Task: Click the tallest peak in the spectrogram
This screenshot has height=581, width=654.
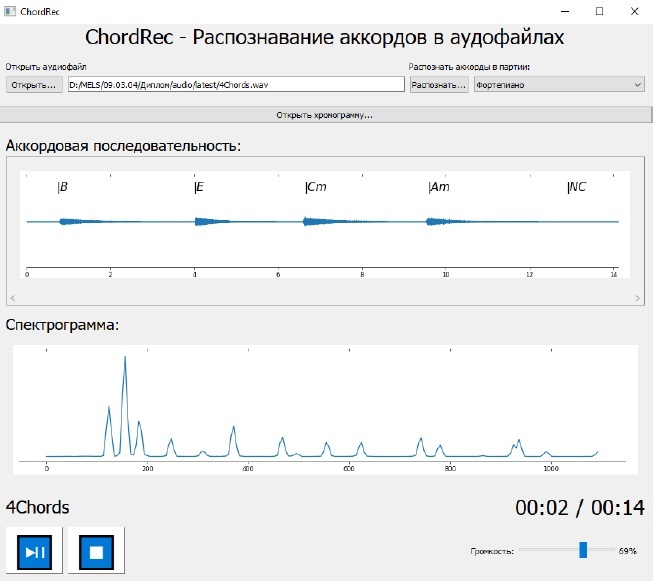Action: 124,358
